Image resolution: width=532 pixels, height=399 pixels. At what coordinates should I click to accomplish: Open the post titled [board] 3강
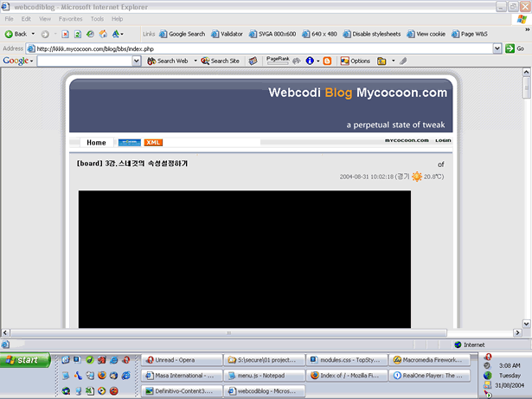coord(132,164)
